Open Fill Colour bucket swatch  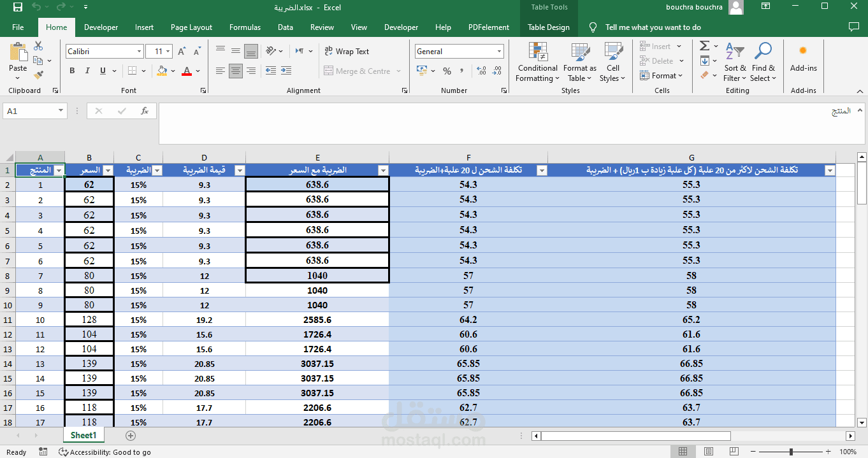point(163,71)
